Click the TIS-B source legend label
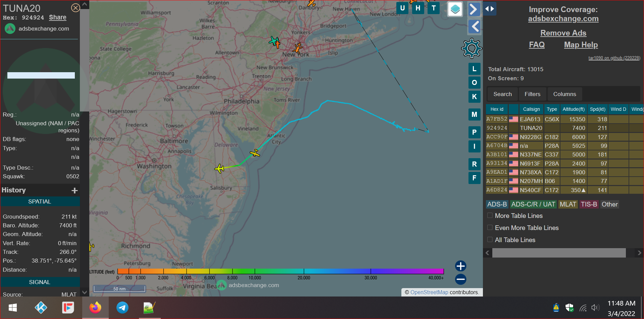This screenshot has width=644, height=319. [589, 204]
